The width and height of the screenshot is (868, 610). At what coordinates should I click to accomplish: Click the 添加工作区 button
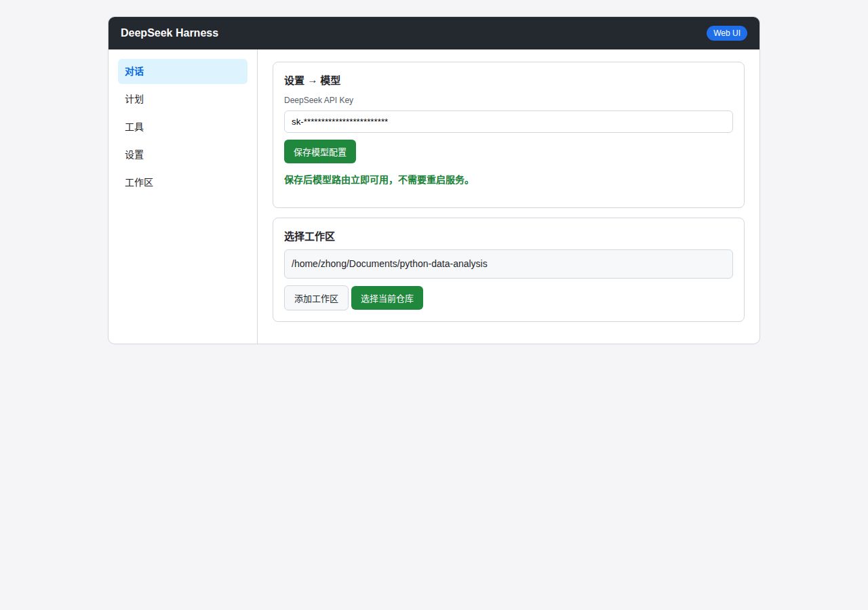(316, 298)
